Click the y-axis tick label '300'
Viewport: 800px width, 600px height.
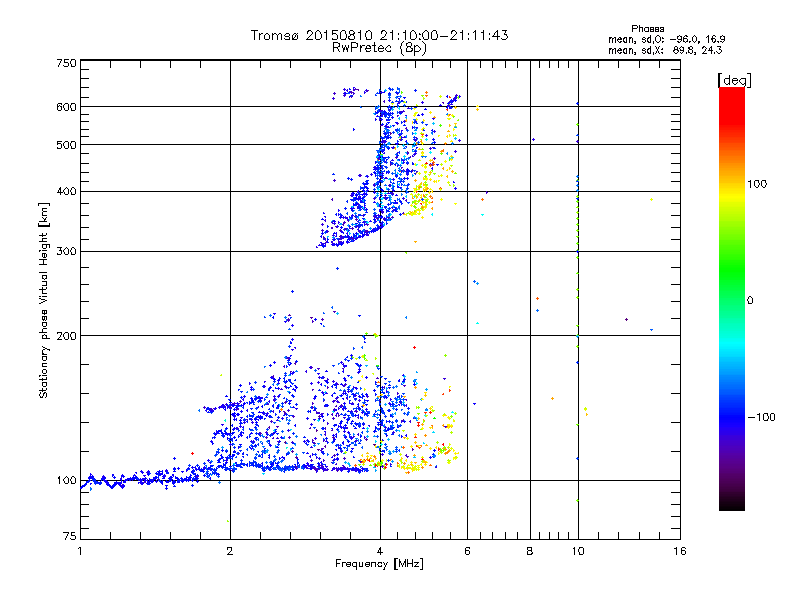[66, 251]
